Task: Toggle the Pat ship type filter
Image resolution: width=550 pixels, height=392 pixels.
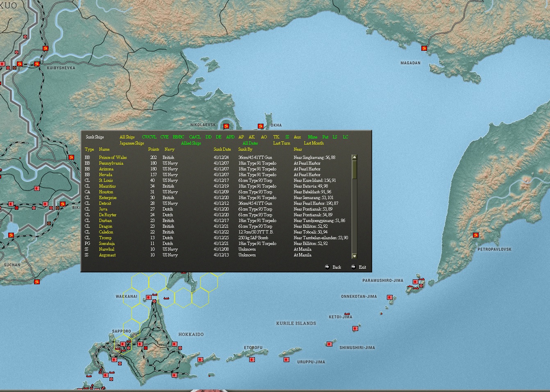Action: (325, 137)
